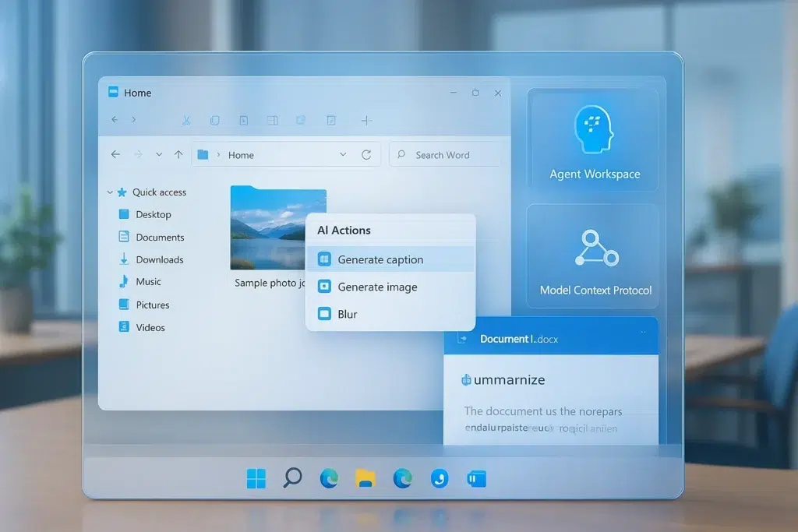Navigate up using the up arrow button

178,154
